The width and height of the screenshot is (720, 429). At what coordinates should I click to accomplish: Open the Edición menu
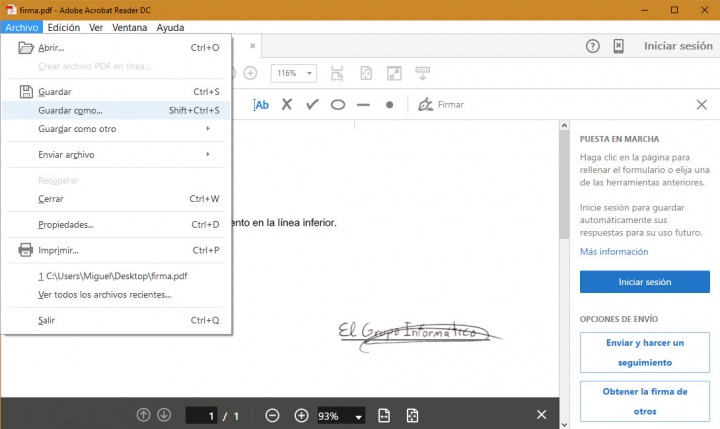pyautogui.click(x=63, y=28)
